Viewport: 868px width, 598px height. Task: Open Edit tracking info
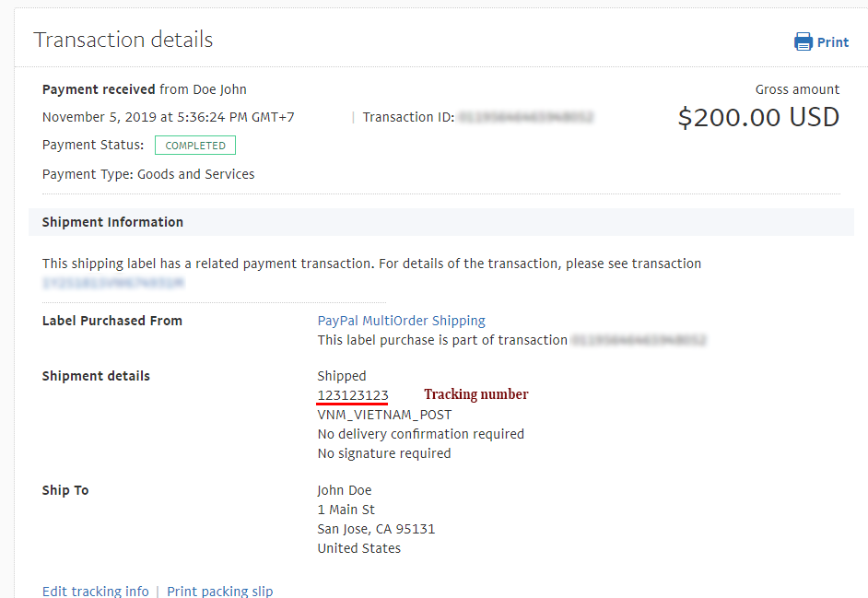pyautogui.click(x=96, y=591)
